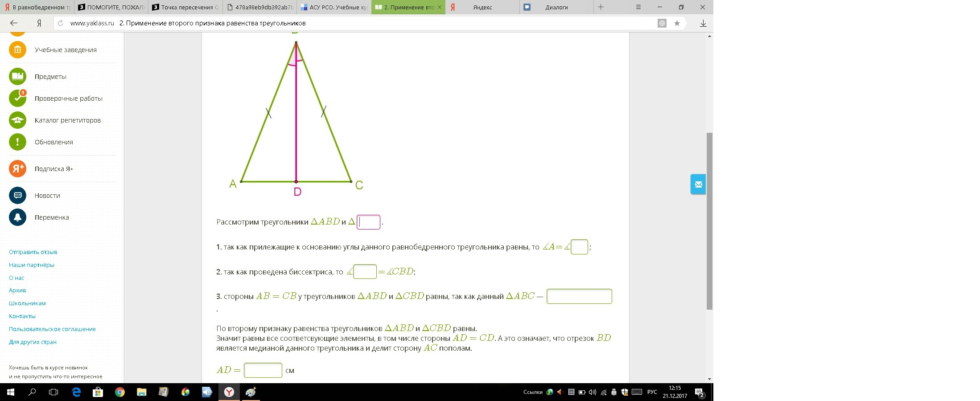Viewport: 980px width, 401px height.
Task: Open the downloads arrow icon
Action: point(703,23)
